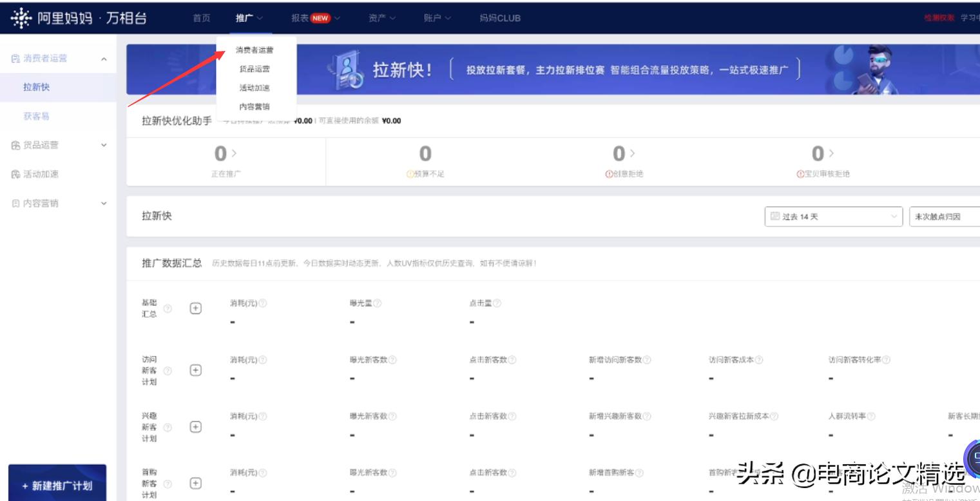980x501 pixels.
Task: Click the 活动加速 sidebar icon
Action: [16, 173]
